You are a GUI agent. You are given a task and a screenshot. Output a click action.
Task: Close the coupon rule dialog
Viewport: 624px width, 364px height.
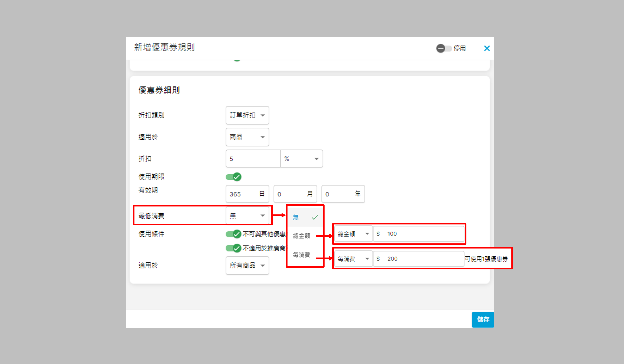[487, 48]
